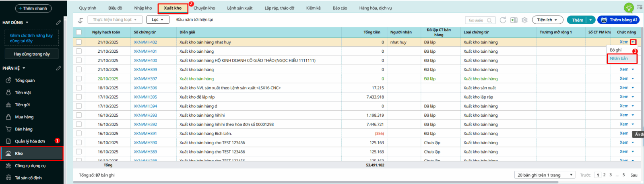Export the list using the Excel icon

(x=514, y=20)
